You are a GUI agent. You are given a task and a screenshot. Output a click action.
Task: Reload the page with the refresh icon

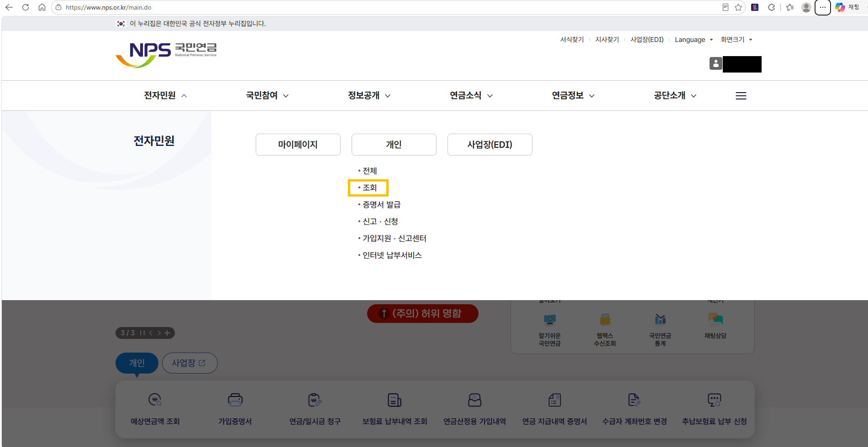pos(26,7)
